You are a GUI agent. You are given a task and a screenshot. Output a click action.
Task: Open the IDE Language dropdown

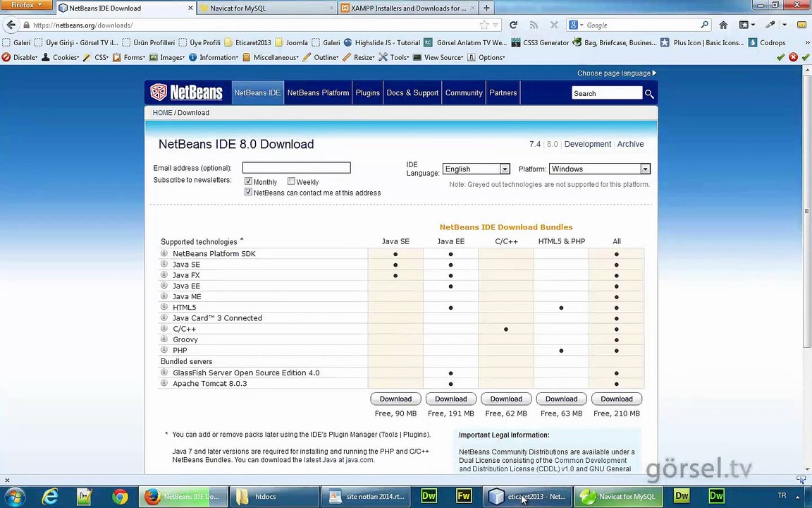point(476,169)
